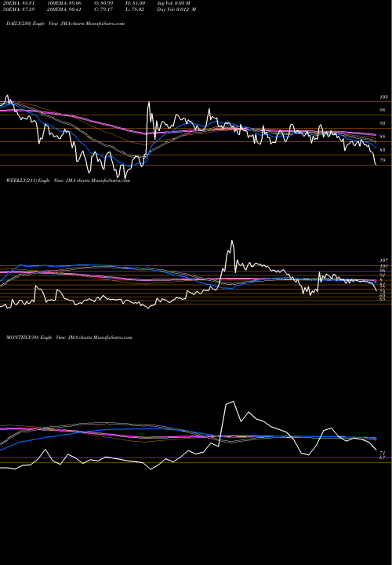The image size is (392, 565).
Task: Click the DAILY(250) Eagle View chart title
Action: tap(66, 24)
